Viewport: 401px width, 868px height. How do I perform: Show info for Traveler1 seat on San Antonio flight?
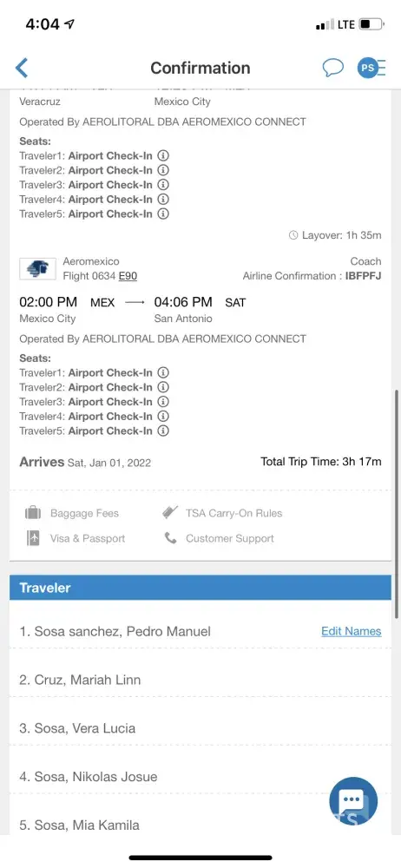click(x=163, y=372)
